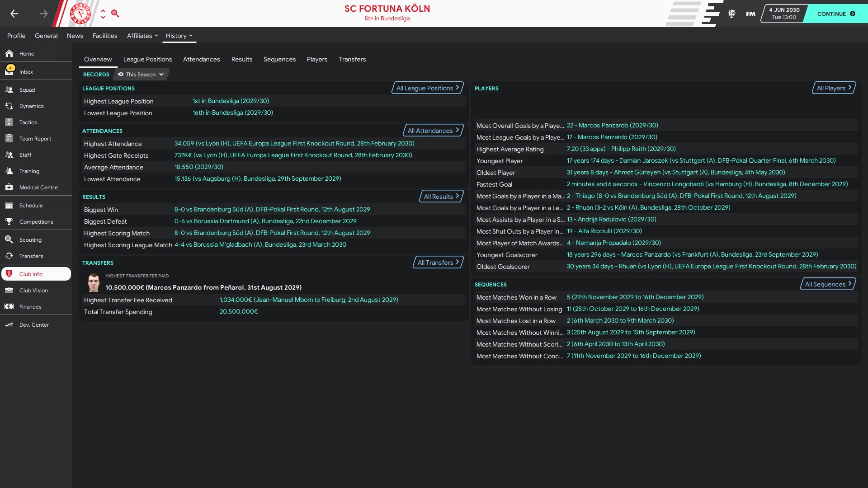Open the FM menu icon

click(750, 14)
